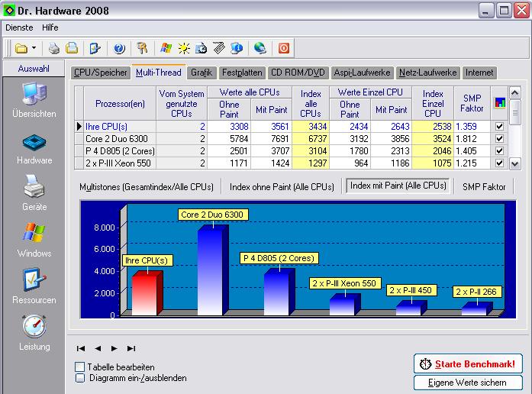This screenshot has width=532, height=394.
Task: Click Eigene Werte sichern button
Action: coord(468,382)
